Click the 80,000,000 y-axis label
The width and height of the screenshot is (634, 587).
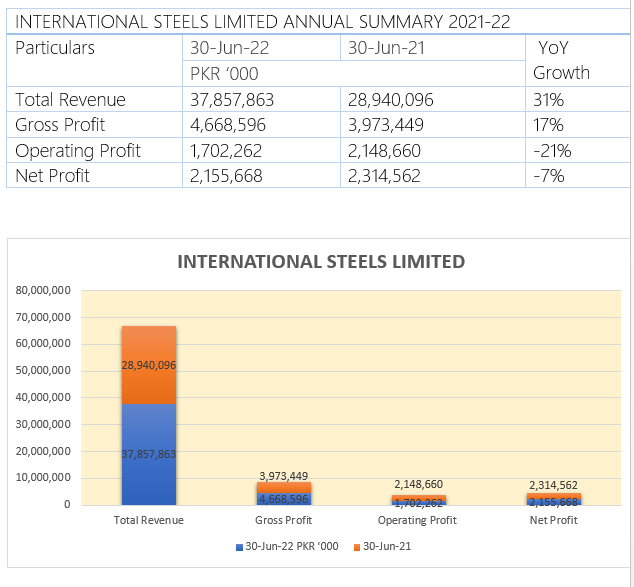(43, 291)
